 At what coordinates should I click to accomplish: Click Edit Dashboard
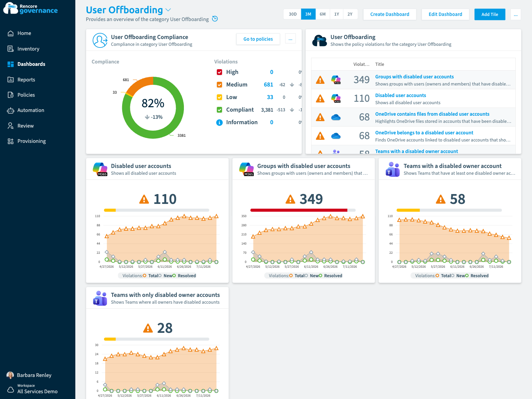[445, 14]
